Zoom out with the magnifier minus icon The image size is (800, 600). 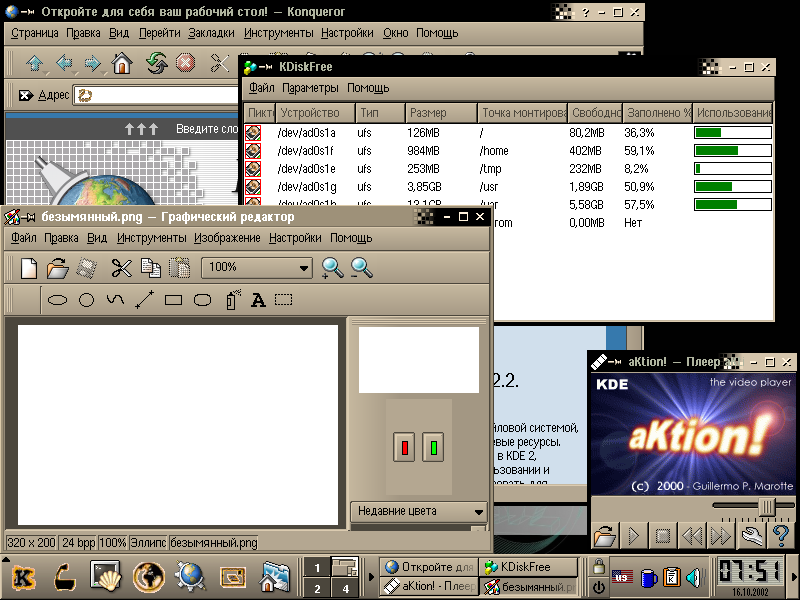click(x=361, y=268)
